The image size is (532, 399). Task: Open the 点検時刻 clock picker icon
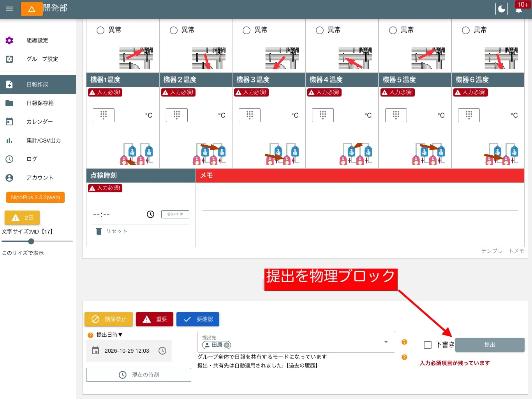pyautogui.click(x=151, y=214)
